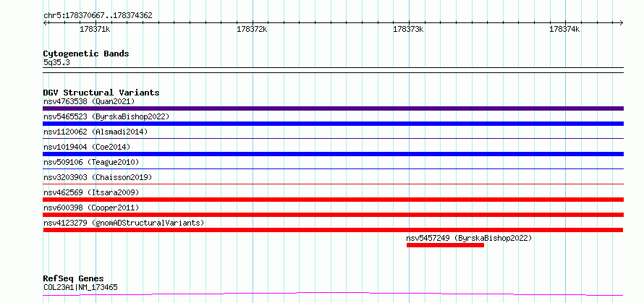Open variant nsv5457249 (ByrskaBishop2022) label
Viewport: 644px width, 303px height.
tap(469, 238)
